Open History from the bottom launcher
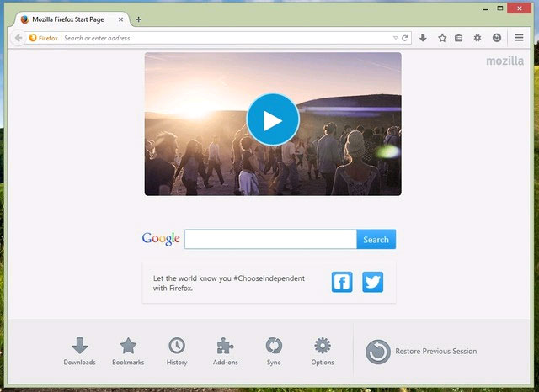This screenshot has height=392, width=539. coord(177,351)
